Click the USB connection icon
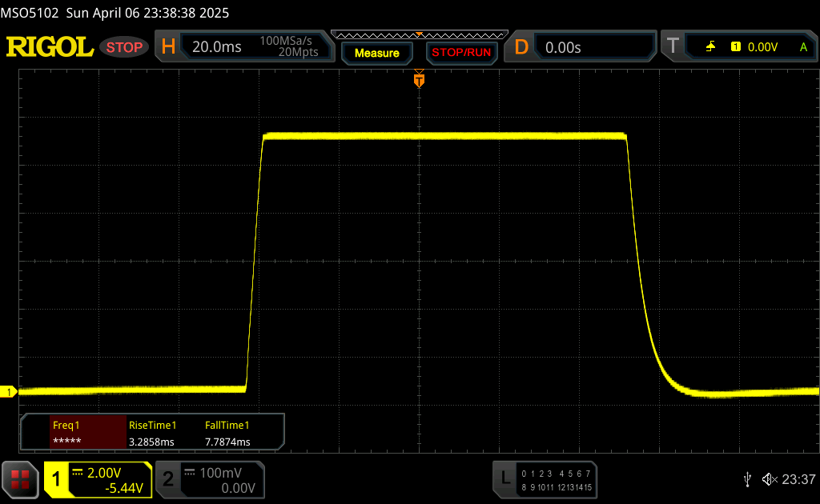Image resolution: width=820 pixels, height=504 pixels. [x=747, y=479]
